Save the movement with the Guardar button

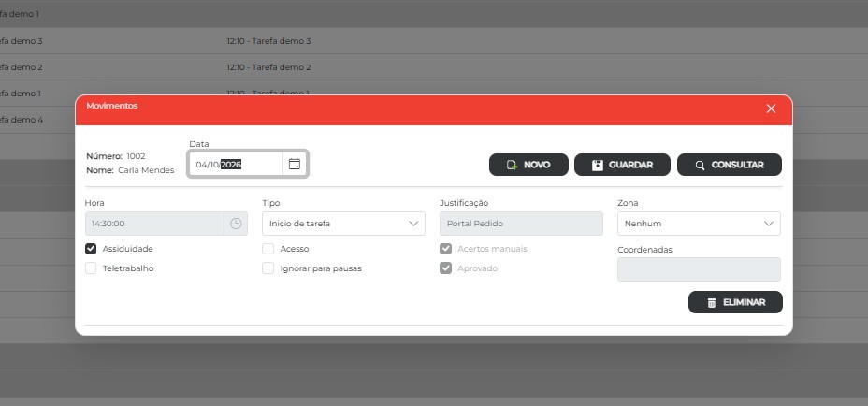tap(622, 165)
